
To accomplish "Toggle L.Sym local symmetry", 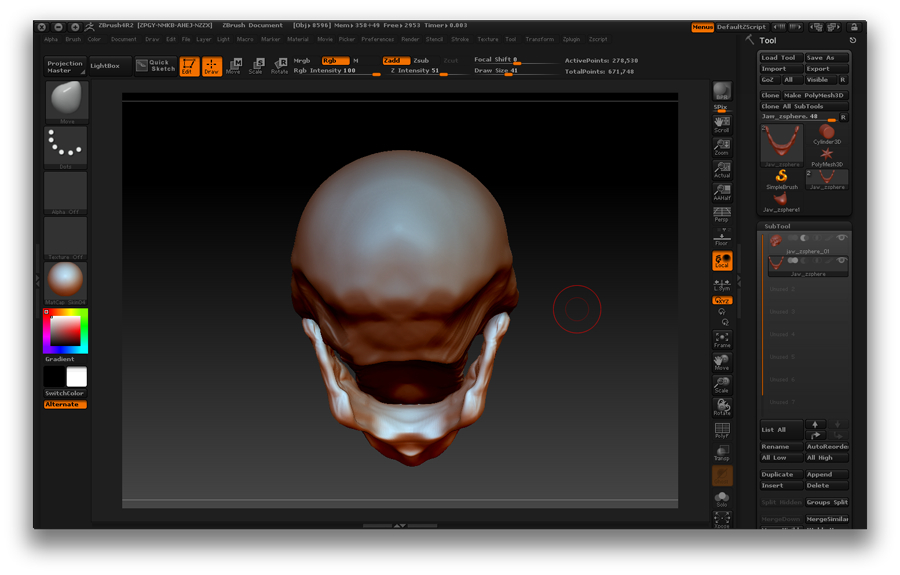I will point(721,285).
